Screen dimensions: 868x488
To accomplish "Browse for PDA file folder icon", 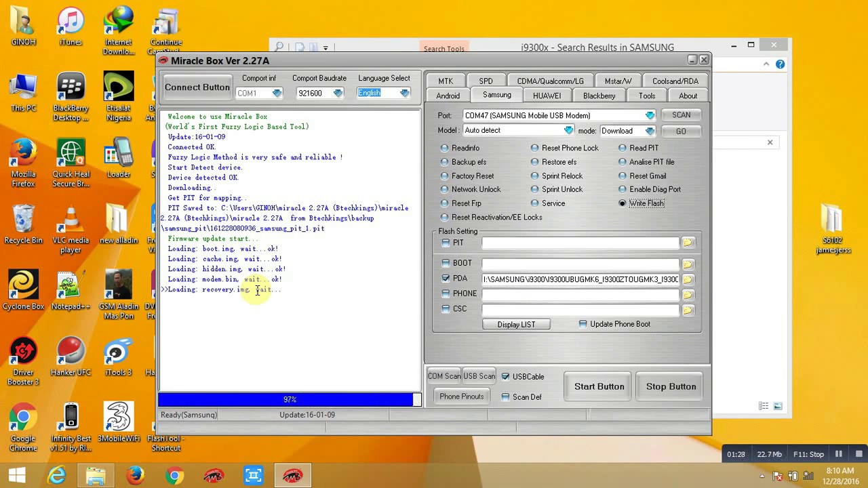I will coord(688,279).
